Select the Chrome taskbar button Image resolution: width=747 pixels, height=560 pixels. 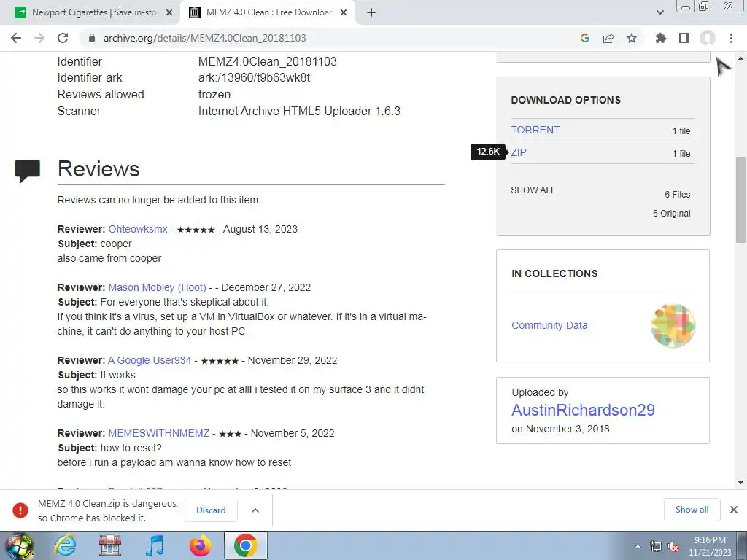245,545
